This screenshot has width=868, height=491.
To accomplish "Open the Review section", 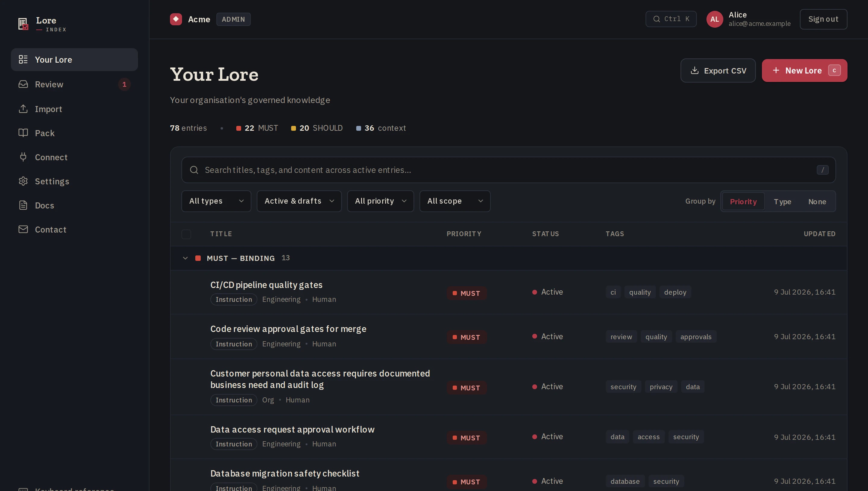I will 74,84.
